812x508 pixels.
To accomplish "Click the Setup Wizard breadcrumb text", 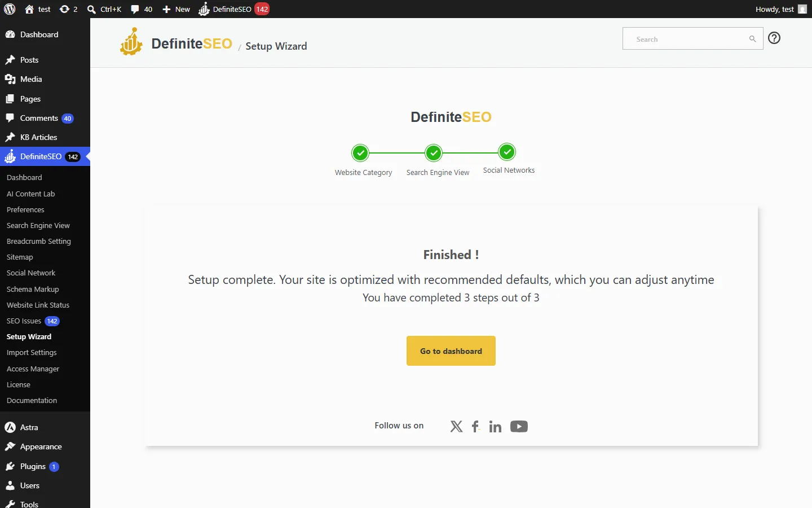I will click(x=276, y=46).
